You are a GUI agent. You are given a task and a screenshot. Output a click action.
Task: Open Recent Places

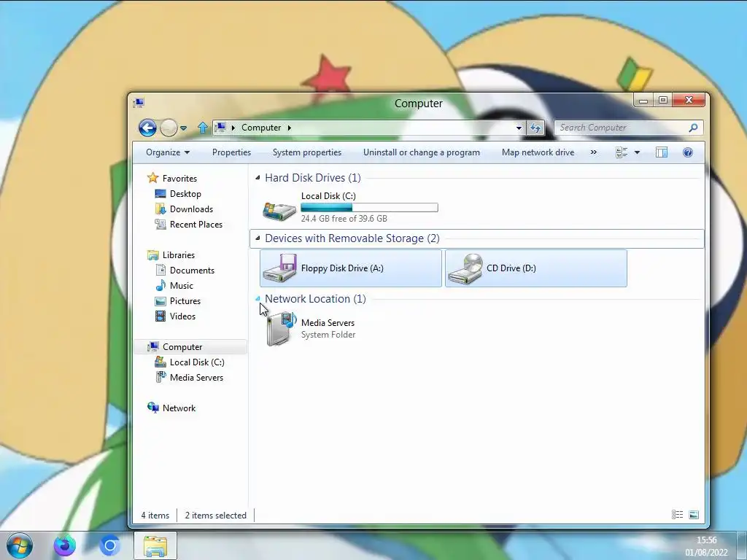pyautogui.click(x=196, y=225)
